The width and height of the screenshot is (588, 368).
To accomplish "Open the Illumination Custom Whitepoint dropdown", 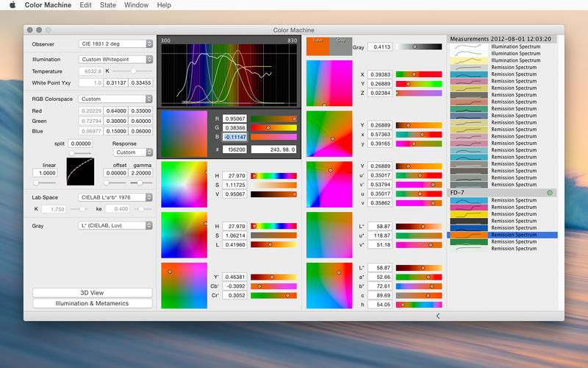I will pos(115,60).
